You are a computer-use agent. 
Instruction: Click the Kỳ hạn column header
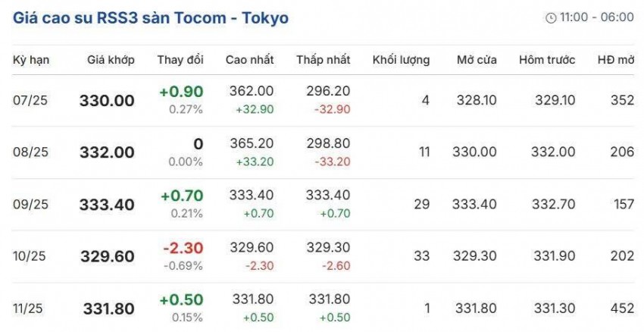[x=31, y=60]
